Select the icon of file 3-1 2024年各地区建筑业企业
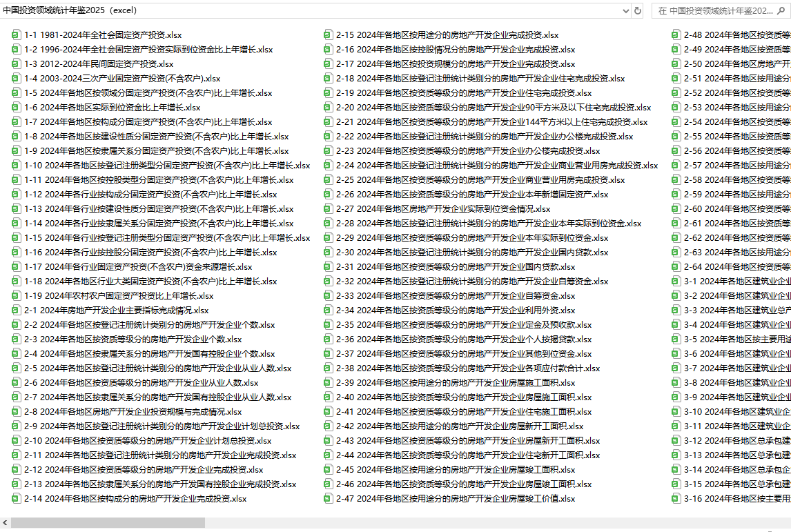Viewport: 791px width, 532px height. coord(676,281)
